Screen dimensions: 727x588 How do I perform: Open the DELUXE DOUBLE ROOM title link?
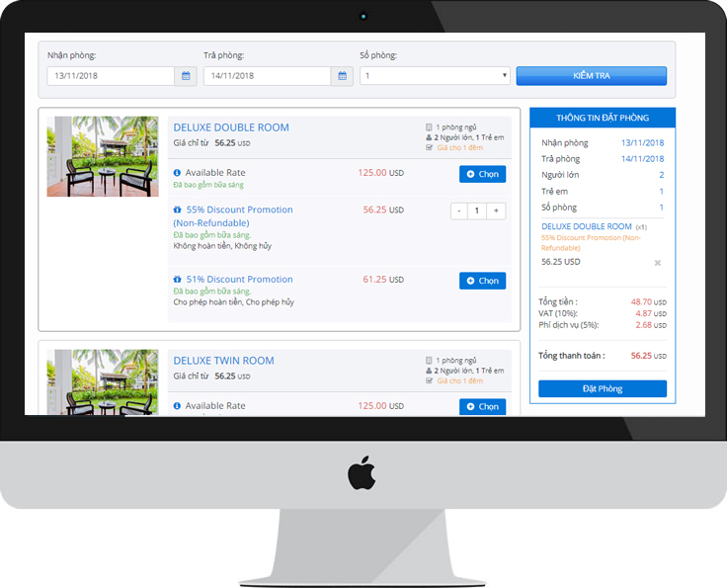(x=231, y=127)
